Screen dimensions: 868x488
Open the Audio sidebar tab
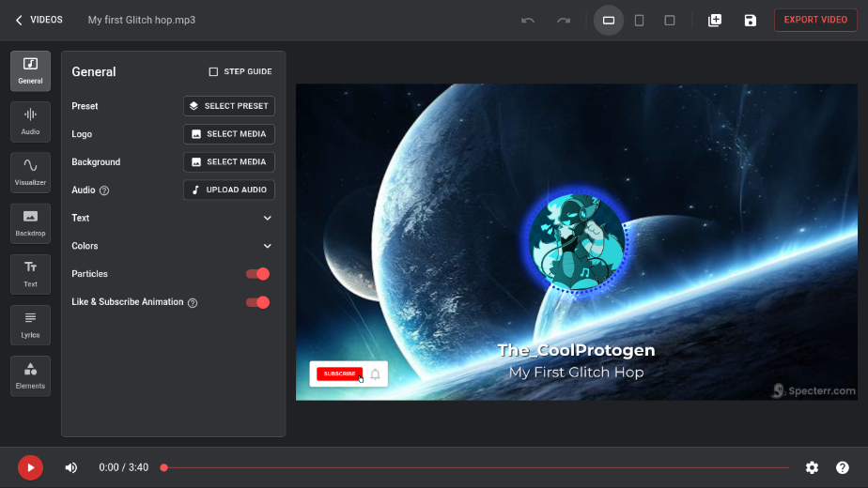[30, 122]
